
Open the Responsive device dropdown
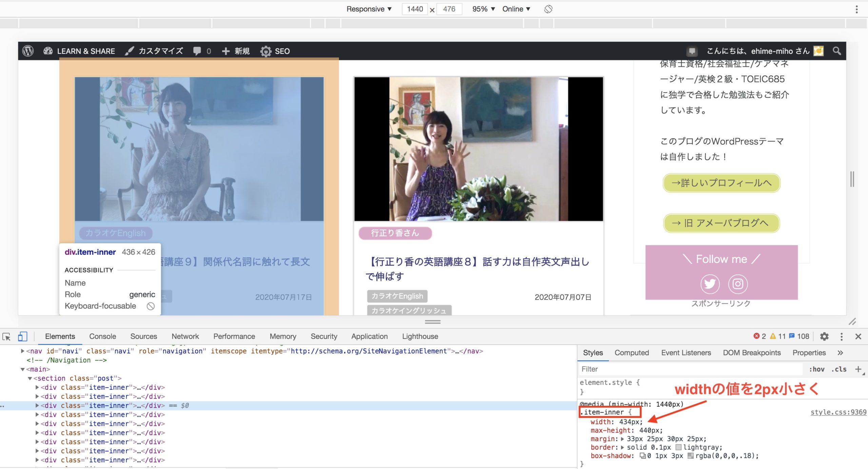pos(368,9)
